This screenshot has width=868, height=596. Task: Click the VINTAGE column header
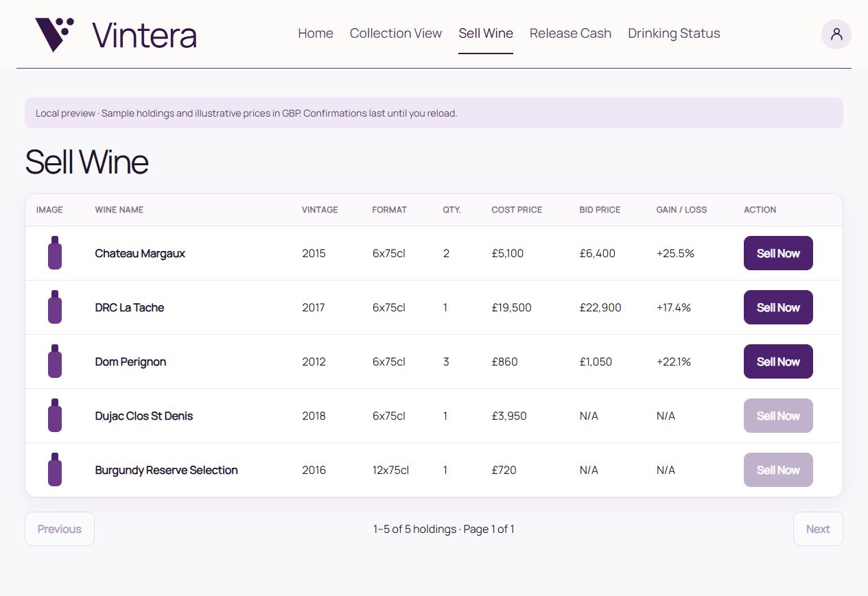(x=320, y=210)
